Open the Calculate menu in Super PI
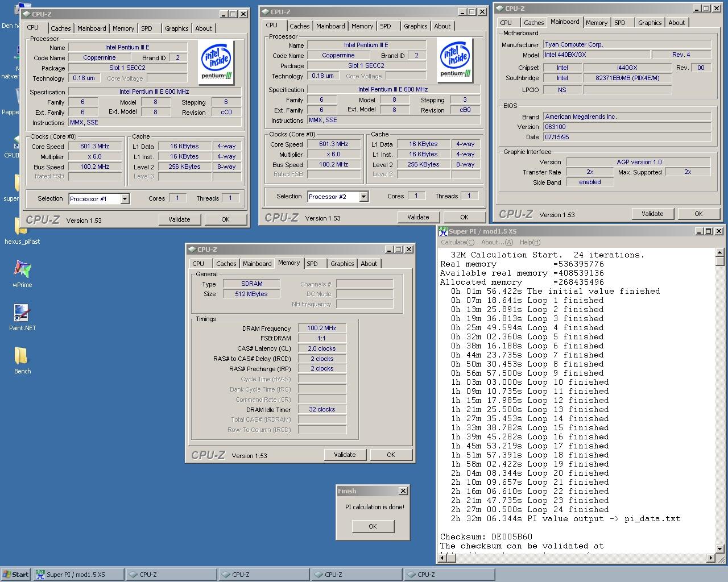The width and height of the screenshot is (728, 582). coord(457,242)
